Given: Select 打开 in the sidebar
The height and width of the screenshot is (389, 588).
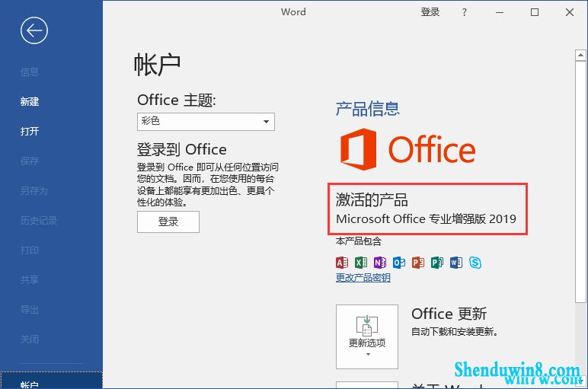Looking at the screenshot, I should click(30, 131).
